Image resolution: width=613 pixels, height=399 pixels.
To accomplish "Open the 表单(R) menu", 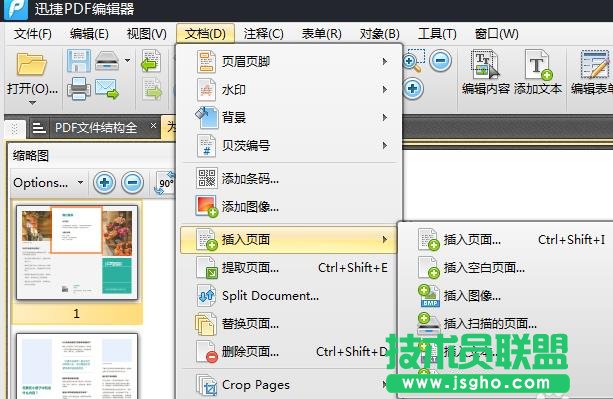I will point(321,34).
